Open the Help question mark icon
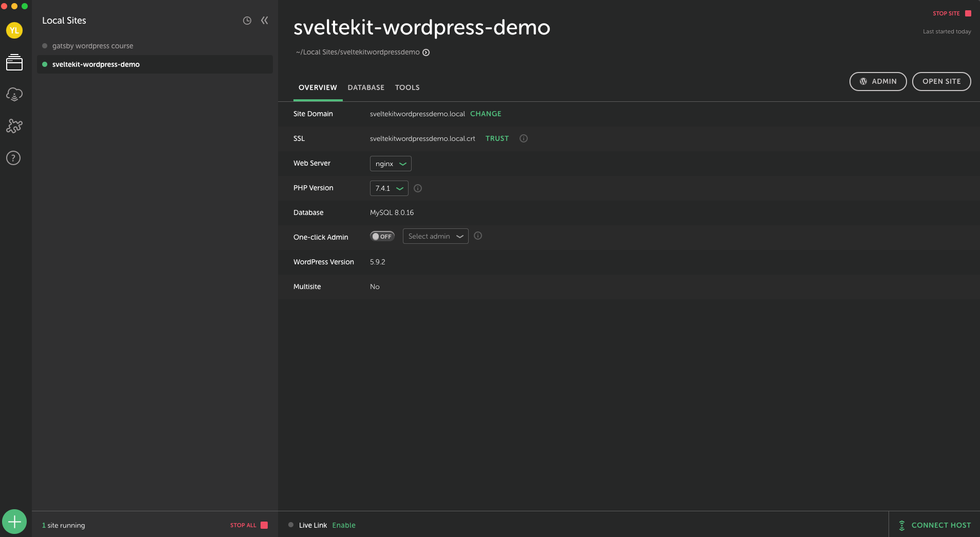This screenshot has height=537, width=980. tap(13, 158)
